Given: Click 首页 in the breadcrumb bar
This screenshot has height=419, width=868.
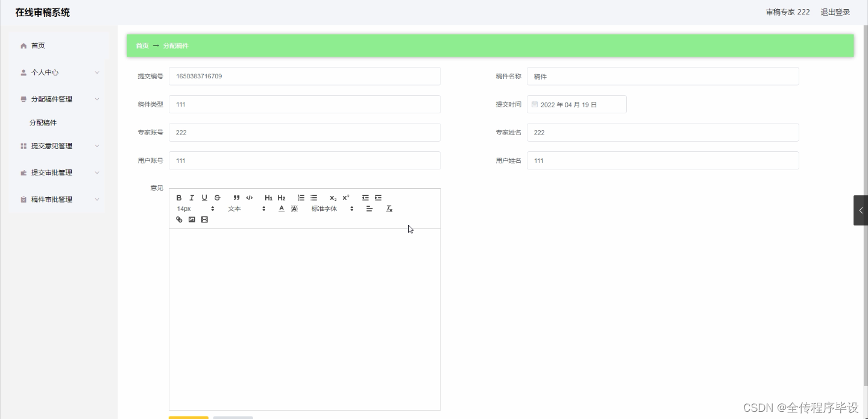Looking at the screenshot, I should coord(142,45).
